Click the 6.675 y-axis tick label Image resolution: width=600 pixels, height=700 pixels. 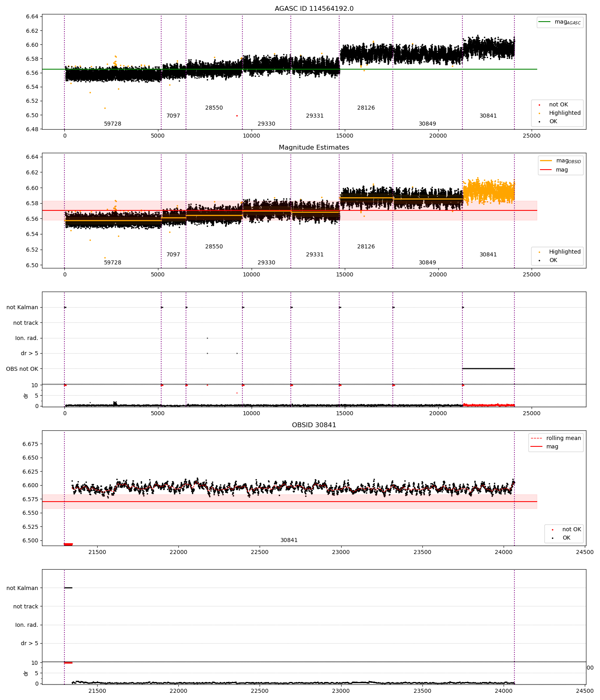[30, 444]
